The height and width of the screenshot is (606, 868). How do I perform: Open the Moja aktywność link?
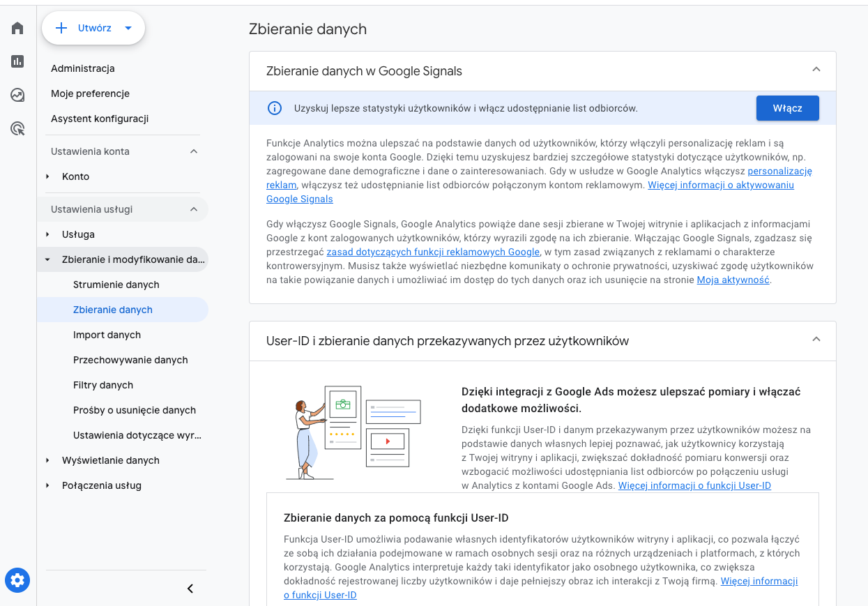click(733, 280)
